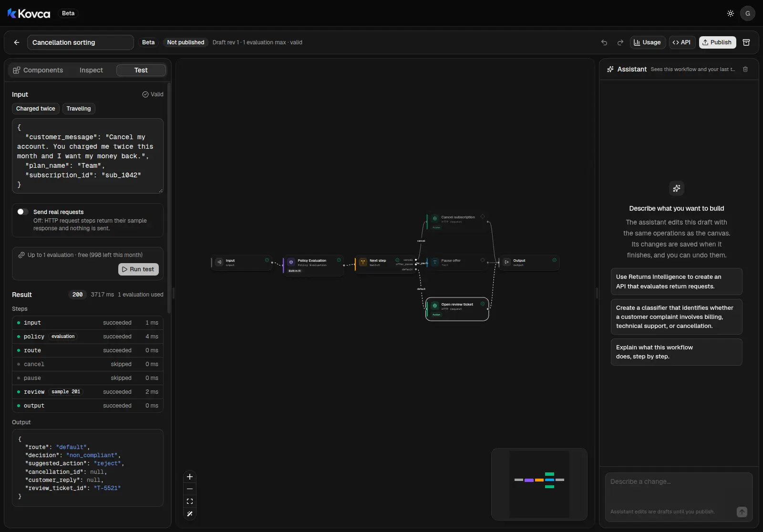Open the Usage panel
Viewport: 763px width, 532px height.
[648, 42]
